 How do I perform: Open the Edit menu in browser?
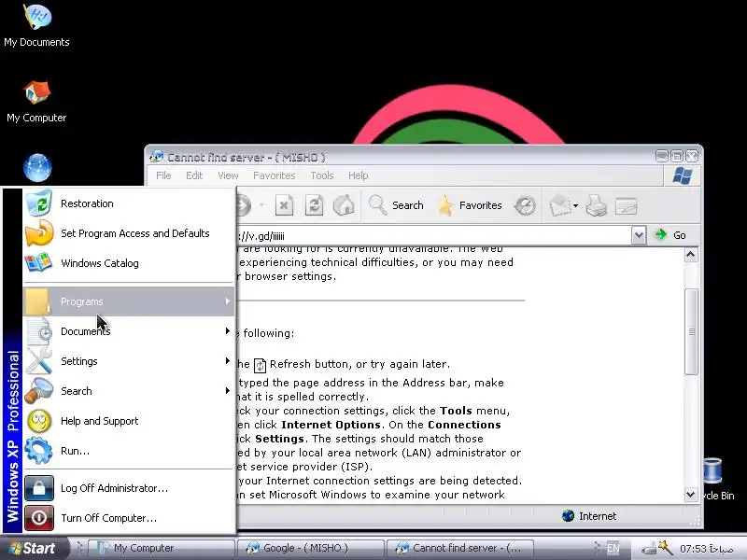[194, 175]
